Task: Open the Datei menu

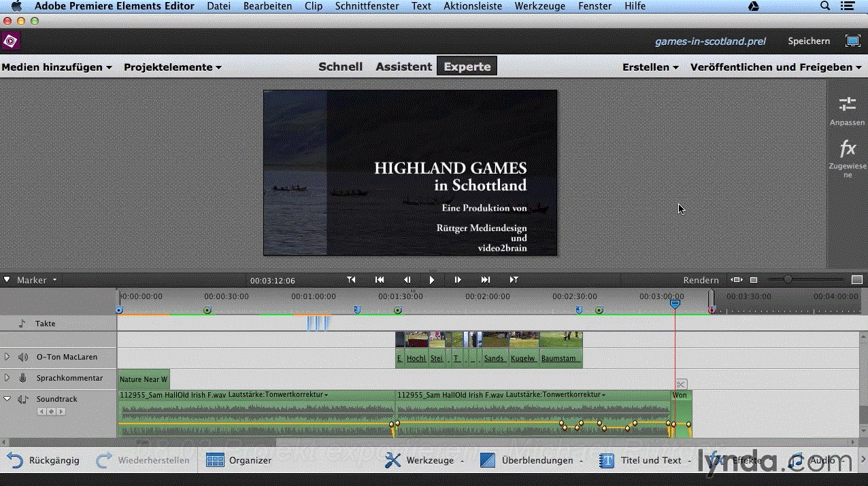Action: (x=218, y=6)
